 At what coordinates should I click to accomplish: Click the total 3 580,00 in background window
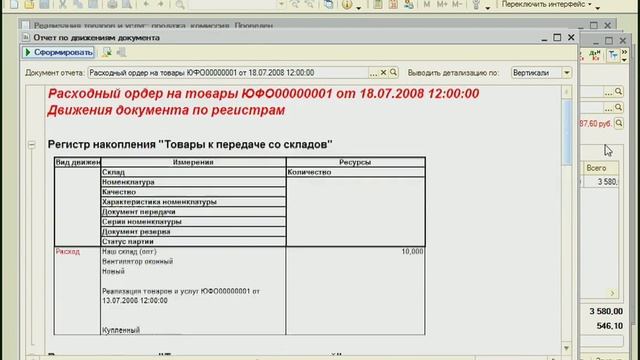[x=606, y=311]
